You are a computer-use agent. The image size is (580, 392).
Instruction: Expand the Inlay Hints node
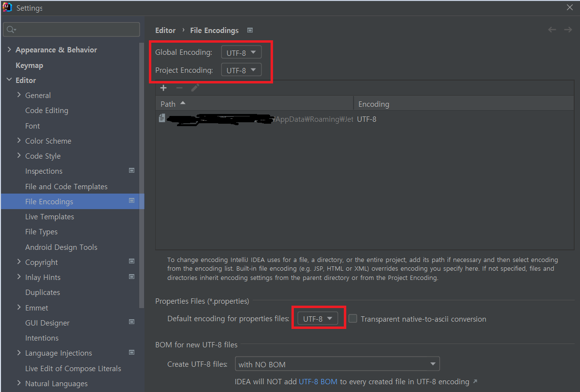pyautogui.click(x=19, y=277)
